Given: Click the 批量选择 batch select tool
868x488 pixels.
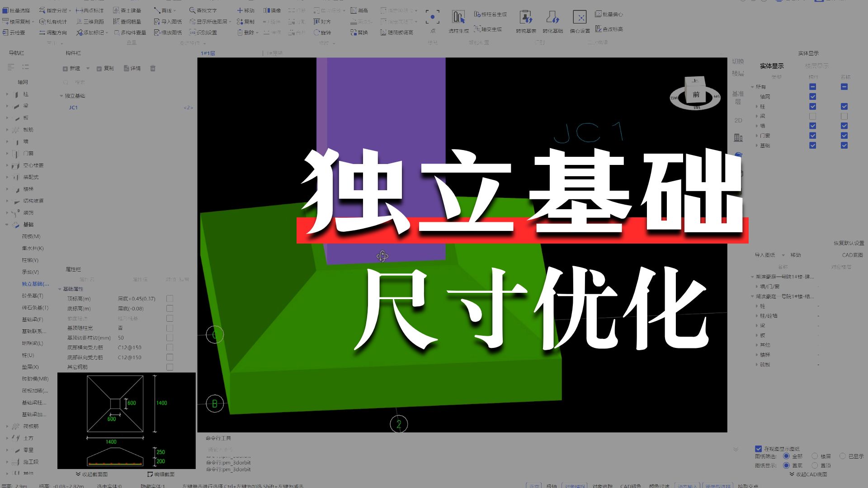Looking at the screenshot, I should pyautogui.click(x=16, y=10).
